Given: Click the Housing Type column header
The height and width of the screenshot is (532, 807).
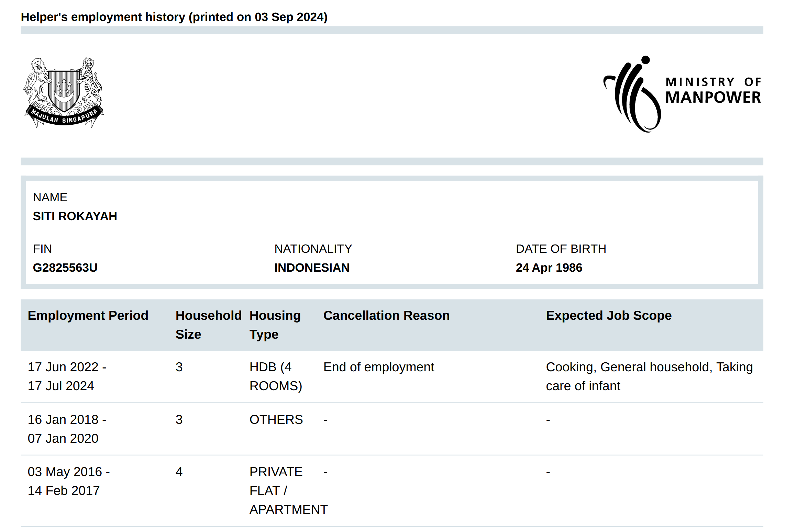Looking at the screenshot, I should [275, 325].
